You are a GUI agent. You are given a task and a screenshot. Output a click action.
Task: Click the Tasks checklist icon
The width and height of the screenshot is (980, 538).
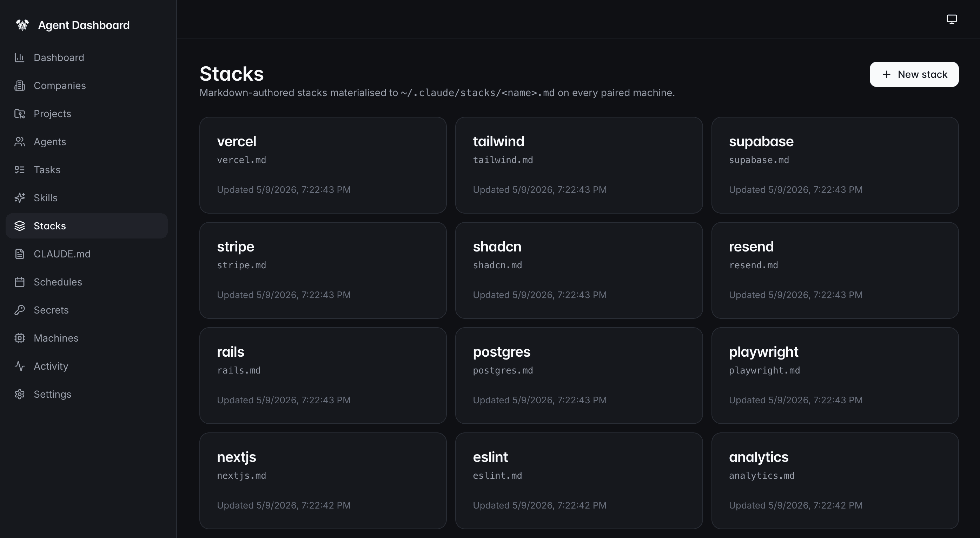(19, 170)
